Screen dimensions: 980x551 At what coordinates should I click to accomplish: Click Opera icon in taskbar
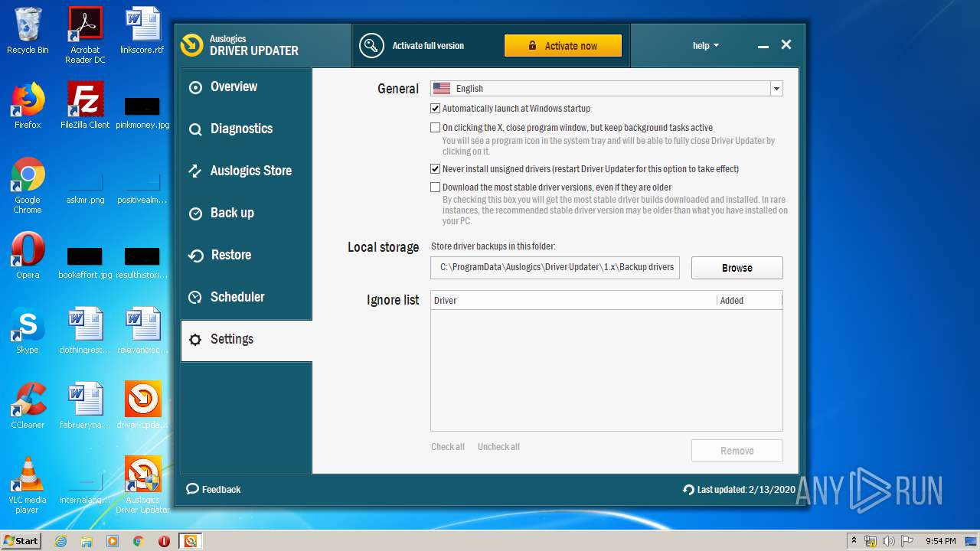164,541
